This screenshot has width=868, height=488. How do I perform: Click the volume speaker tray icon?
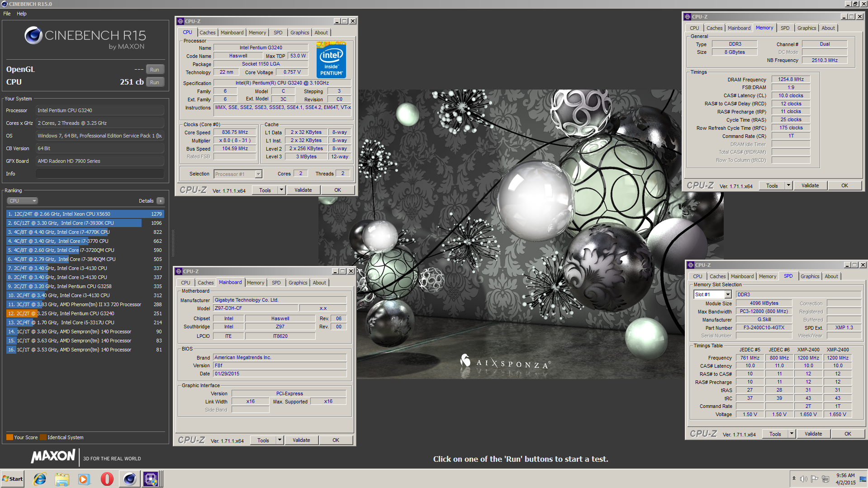(803, 479)
